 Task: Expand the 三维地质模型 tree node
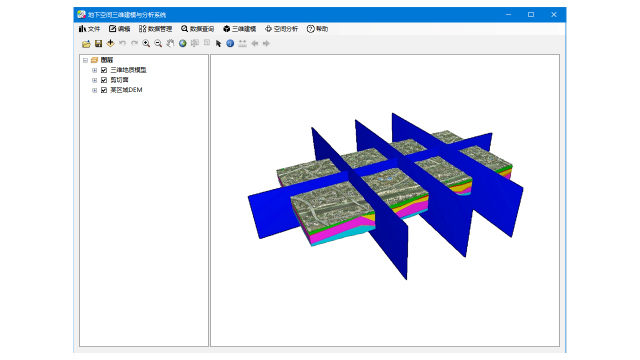point(94,70)
